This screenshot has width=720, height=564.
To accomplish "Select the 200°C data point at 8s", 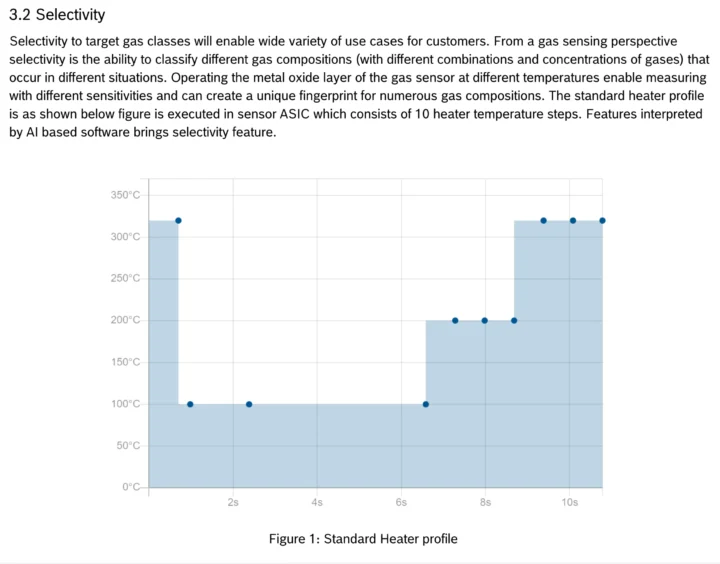I will point(485,320).
